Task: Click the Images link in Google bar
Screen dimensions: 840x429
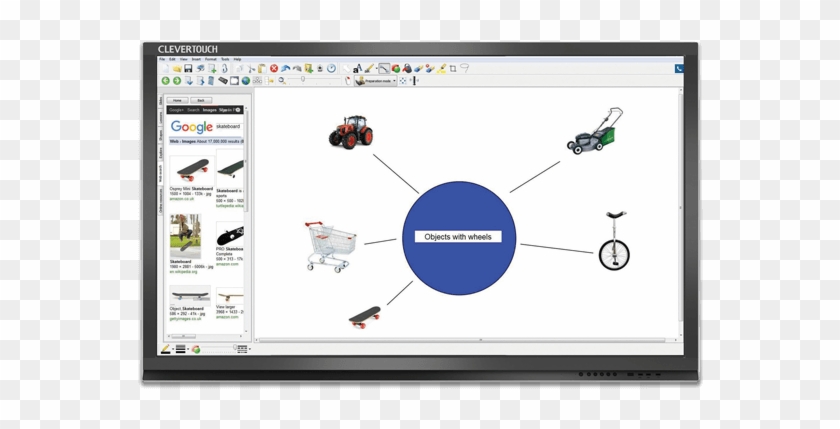Action: tap(209, 110)
